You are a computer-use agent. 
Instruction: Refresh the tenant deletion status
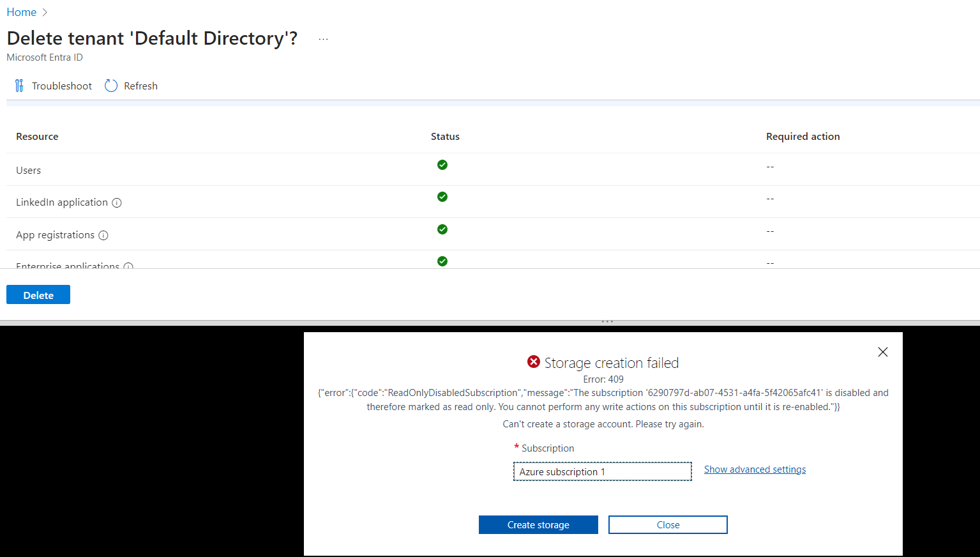pyautogui.click(x=130, y=86)
